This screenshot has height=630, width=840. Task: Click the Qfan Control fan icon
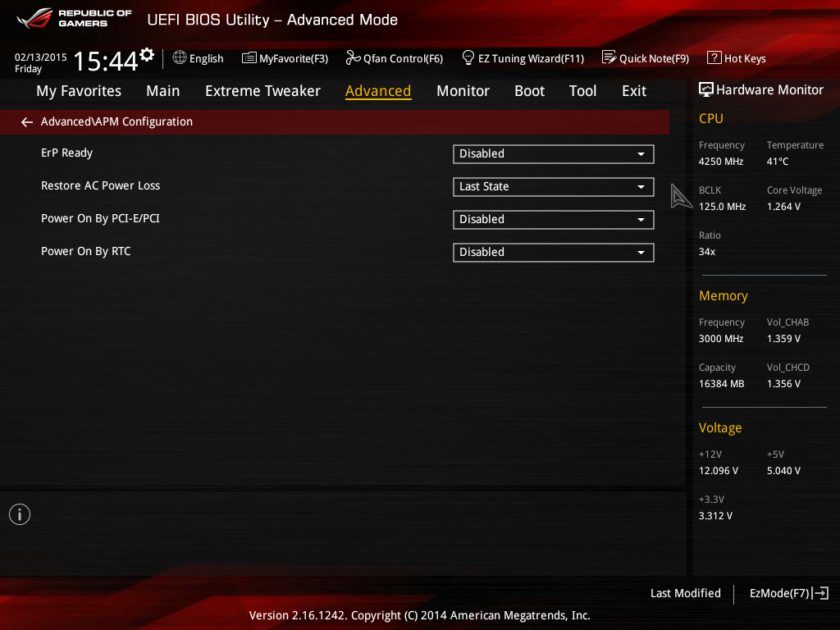click(x=353, y=57)
